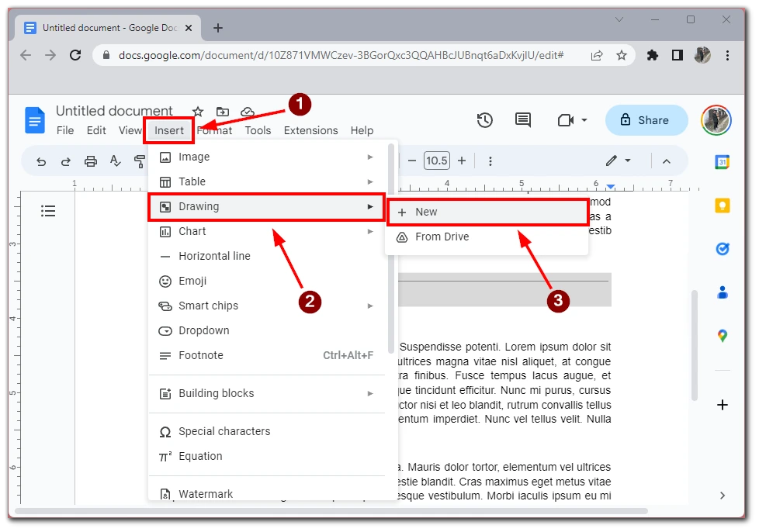Collapse the menus with chevron up

point(666,161)
